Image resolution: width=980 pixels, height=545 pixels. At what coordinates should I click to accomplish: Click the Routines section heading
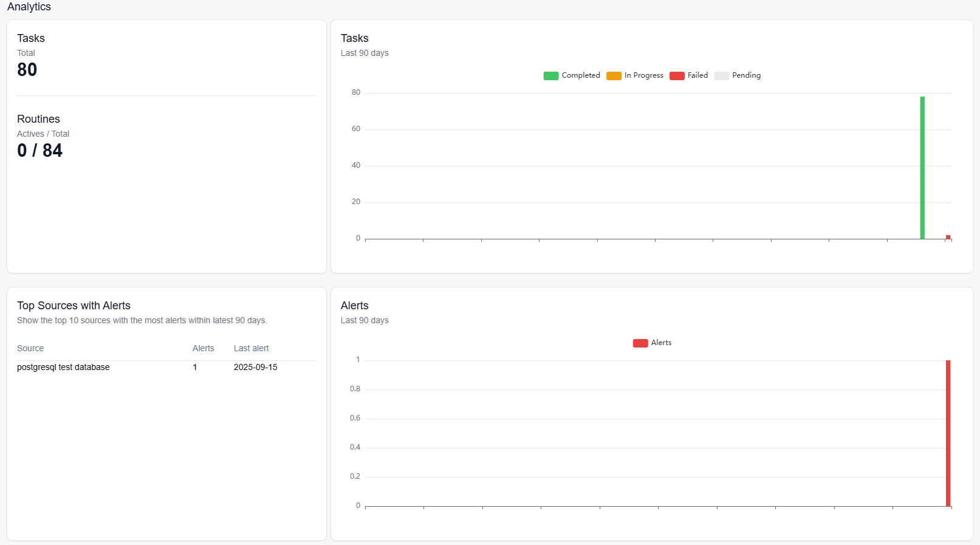pyautogui.click(x=38, y=119)
